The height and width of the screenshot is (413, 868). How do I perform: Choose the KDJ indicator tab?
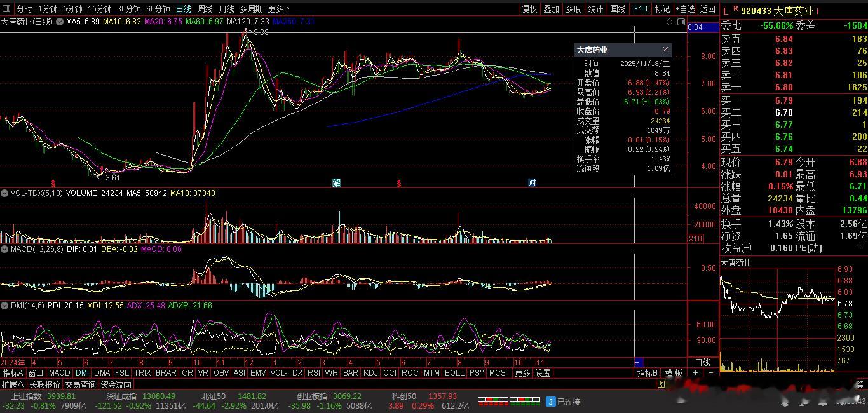tap(370, 373)
